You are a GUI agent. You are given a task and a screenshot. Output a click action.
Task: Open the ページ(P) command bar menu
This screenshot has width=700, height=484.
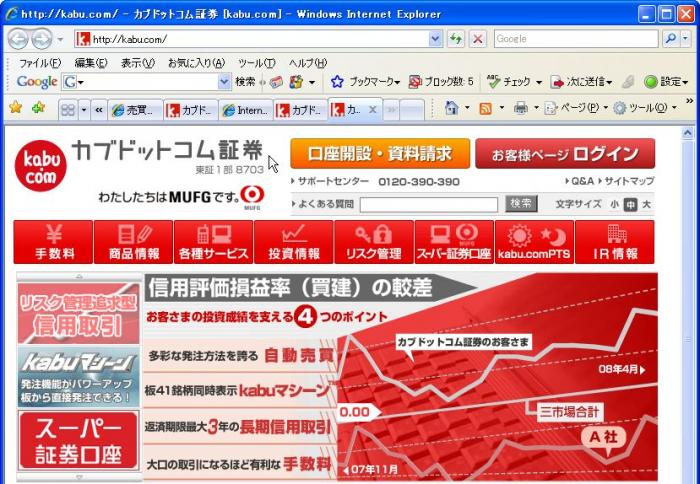click(x=577, y=108)
